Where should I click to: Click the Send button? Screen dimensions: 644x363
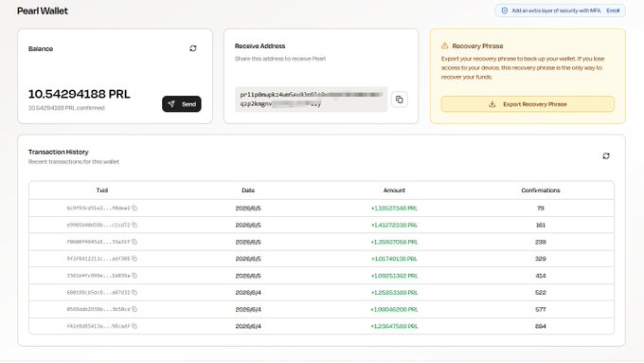pos(182,104)
